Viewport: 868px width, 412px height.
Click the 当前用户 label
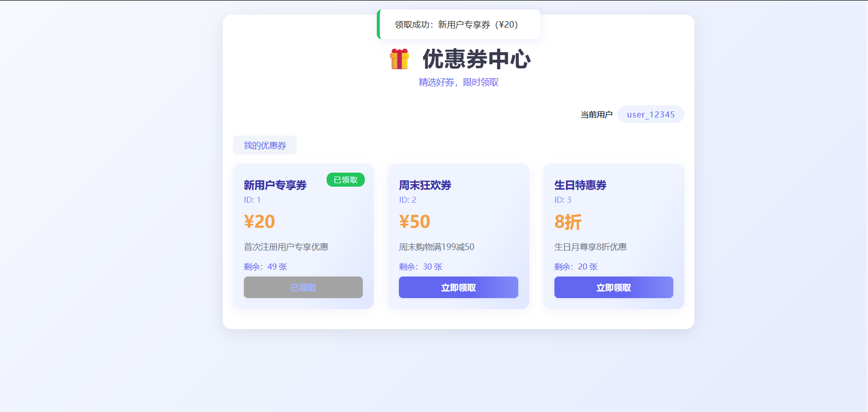tap(597, 114)
